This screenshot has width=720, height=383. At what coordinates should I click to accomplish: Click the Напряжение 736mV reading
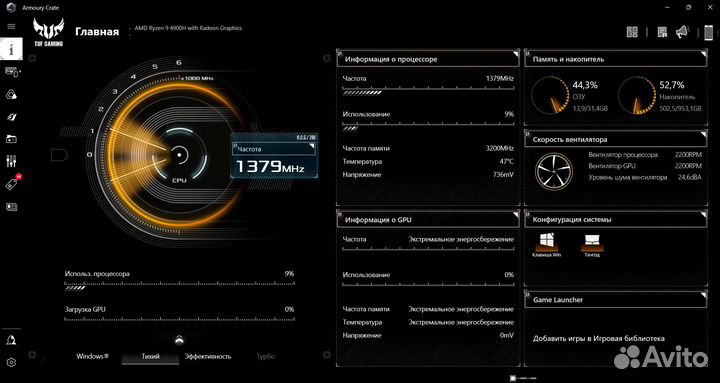click(x=428, y=175)
